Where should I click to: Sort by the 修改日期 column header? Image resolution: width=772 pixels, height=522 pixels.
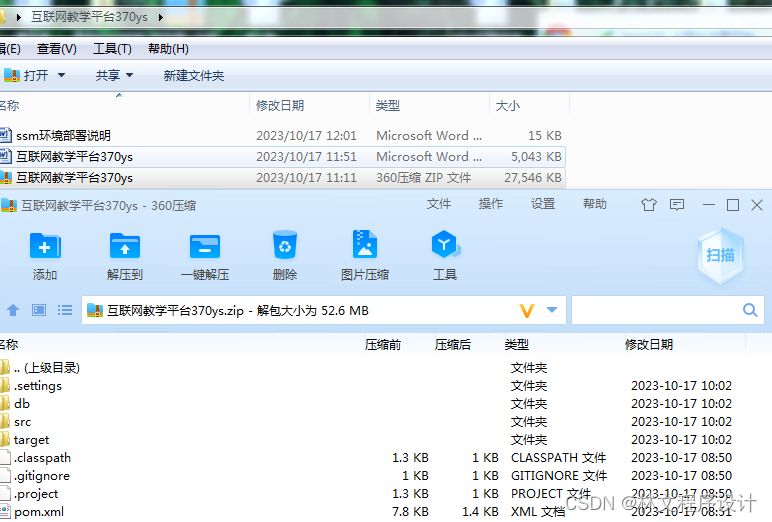point(649,344)
